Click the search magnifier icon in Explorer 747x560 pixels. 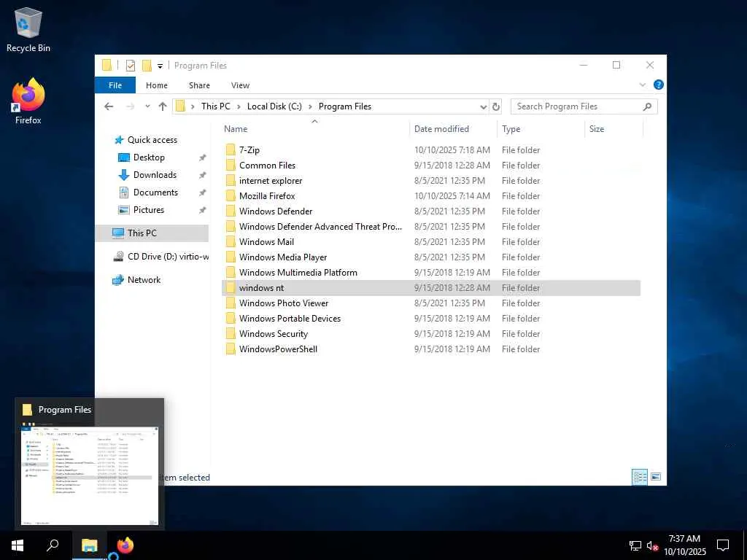647,106
